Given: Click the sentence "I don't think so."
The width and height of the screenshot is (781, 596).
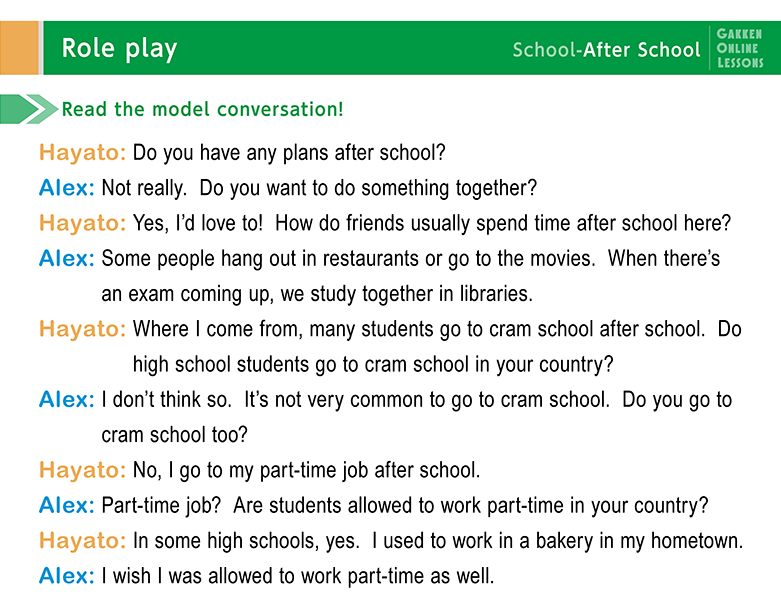Looking at the screenshot, I should tap(168, 400).
